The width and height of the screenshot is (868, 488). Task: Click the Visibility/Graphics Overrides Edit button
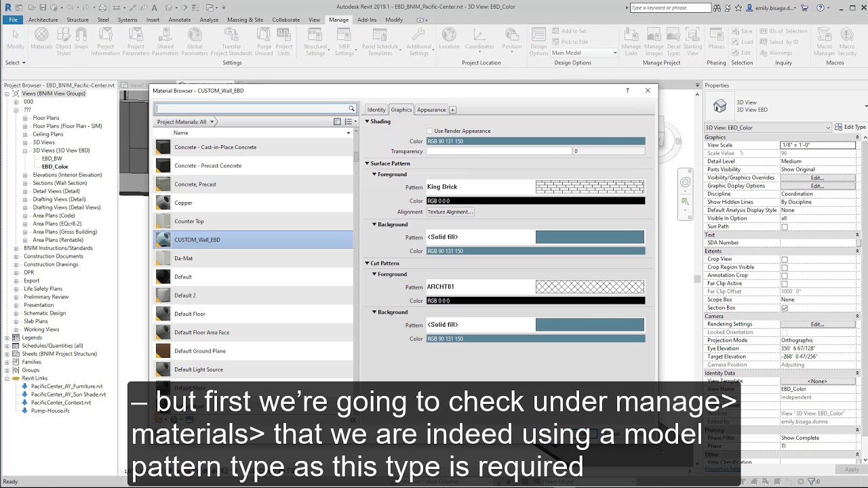tap(817, 178)
